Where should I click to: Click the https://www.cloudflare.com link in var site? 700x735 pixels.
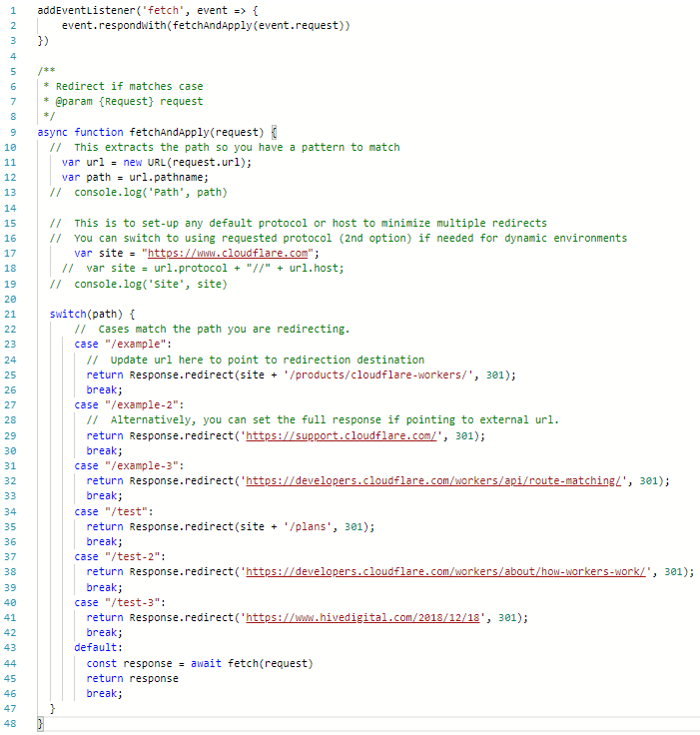click(x=228, y=253)
